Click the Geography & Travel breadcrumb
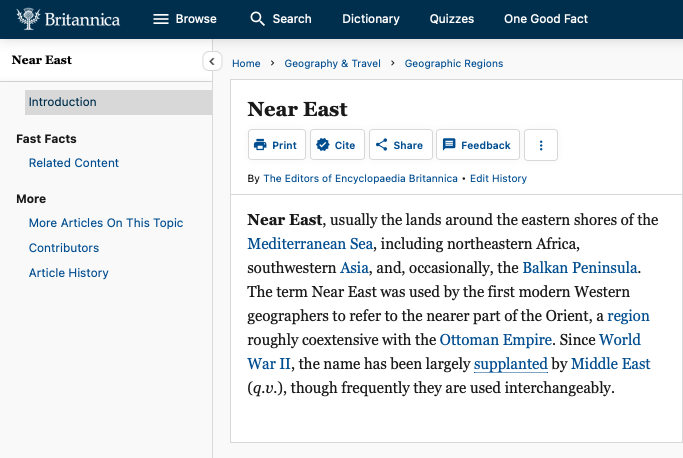This screenshot has width=683, height=458. click(x=332, y=64)
